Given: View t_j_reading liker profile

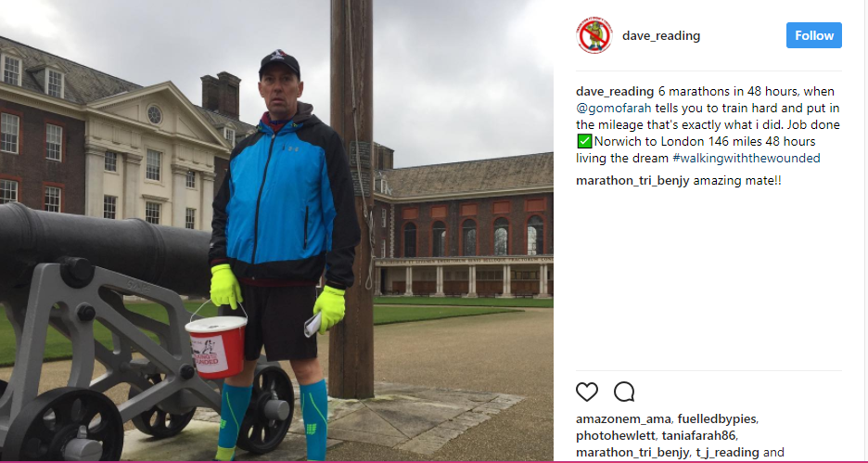Looking at the screenshot, I should tap(727, 453).
